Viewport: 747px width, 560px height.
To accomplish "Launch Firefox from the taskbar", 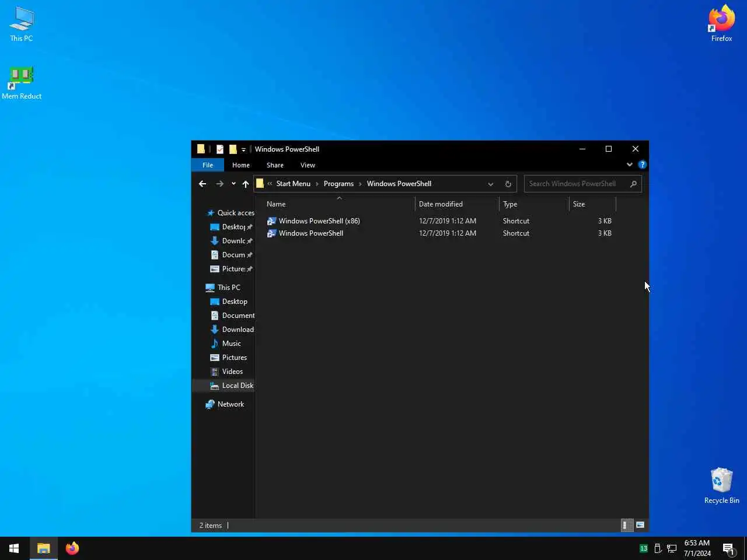I will pos(72,548).
